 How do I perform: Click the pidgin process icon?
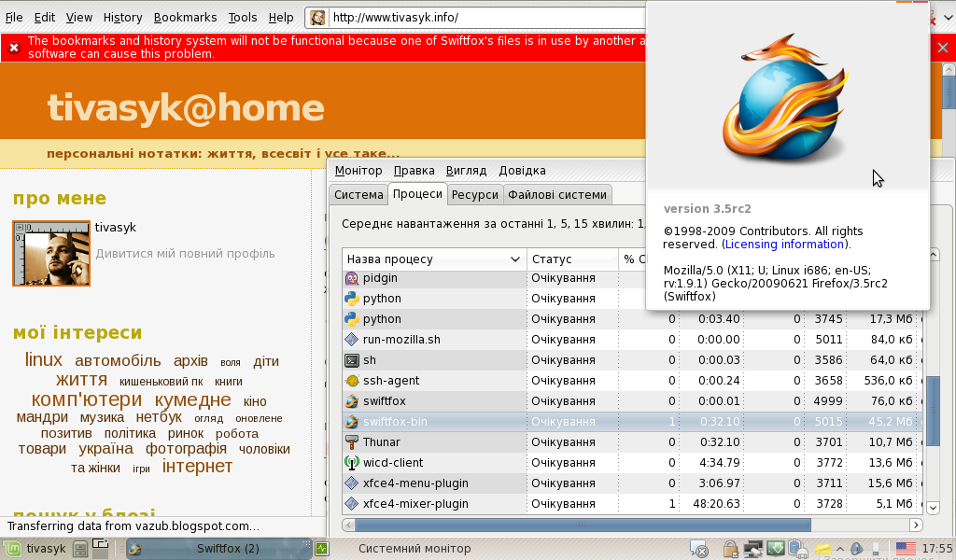pyautogui.click(x=352, y=278)
